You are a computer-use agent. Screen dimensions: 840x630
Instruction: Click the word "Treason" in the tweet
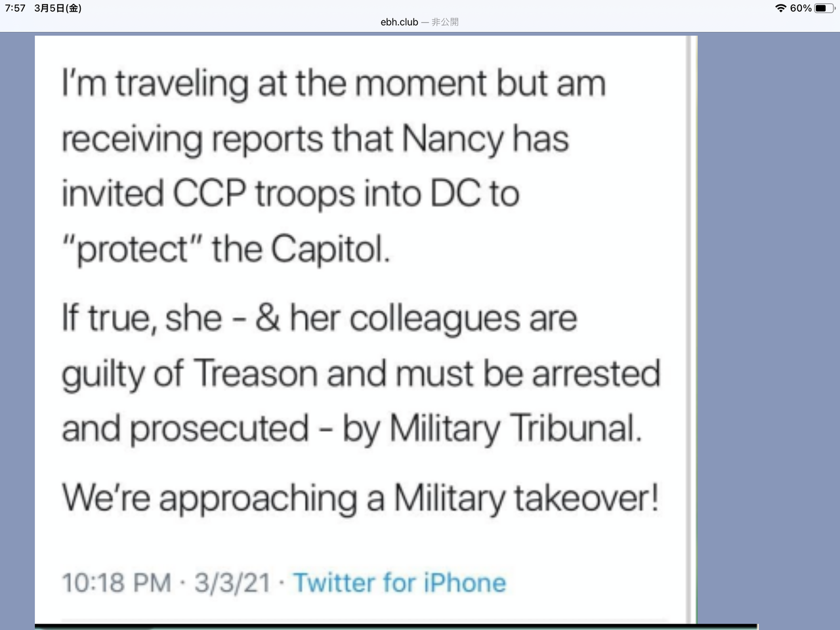[256, 373]
